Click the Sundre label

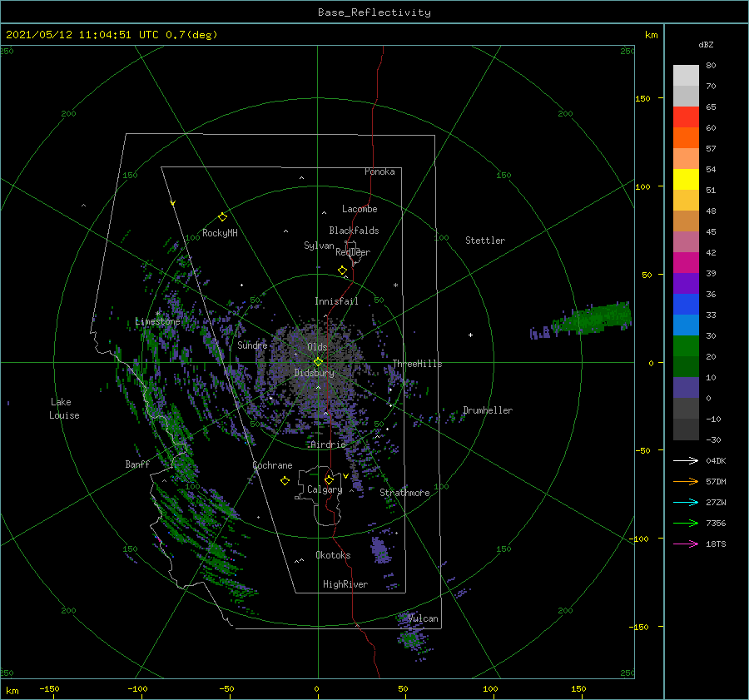[252, 345]
